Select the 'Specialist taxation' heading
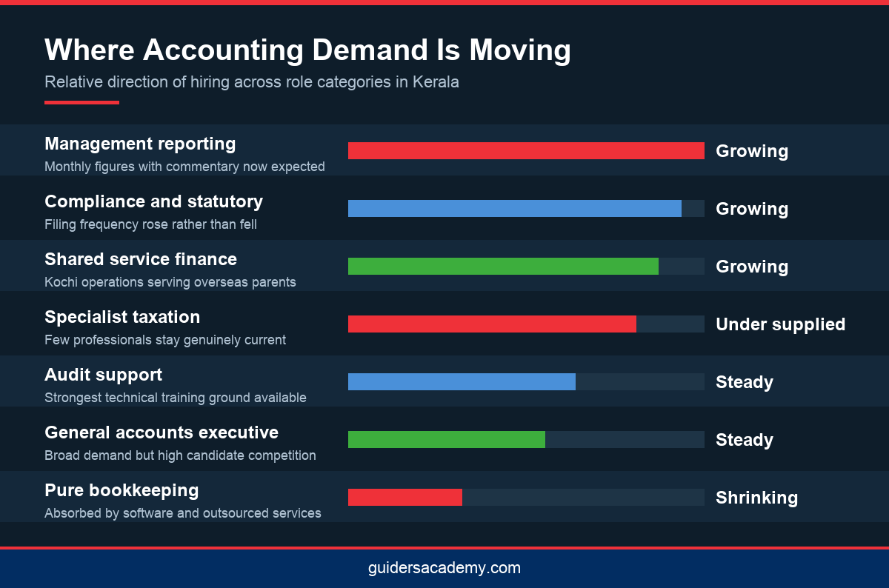Image resolution: width=889 pixels, height=588 pixels. [122, 317]
